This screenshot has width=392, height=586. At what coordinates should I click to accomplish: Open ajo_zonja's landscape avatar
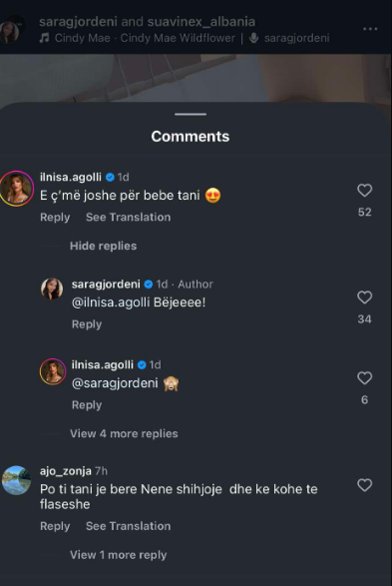pos(16,480)
